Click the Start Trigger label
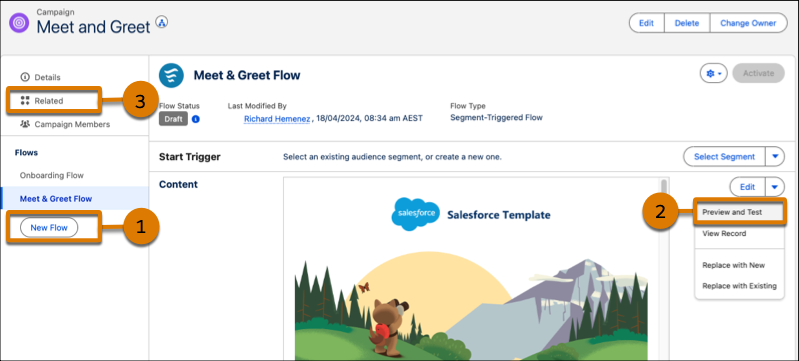This screenshot has width=799, height=361. point(190,157)
